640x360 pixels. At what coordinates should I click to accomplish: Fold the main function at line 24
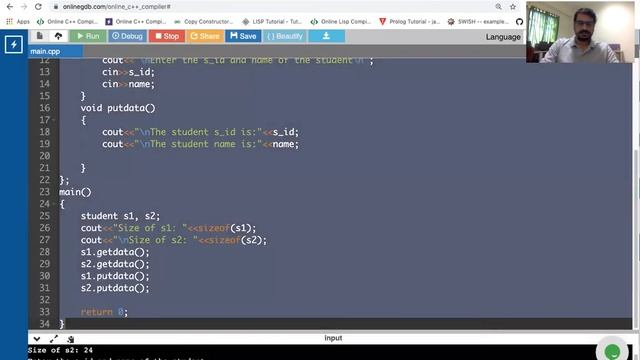click(x=54, y=204)
